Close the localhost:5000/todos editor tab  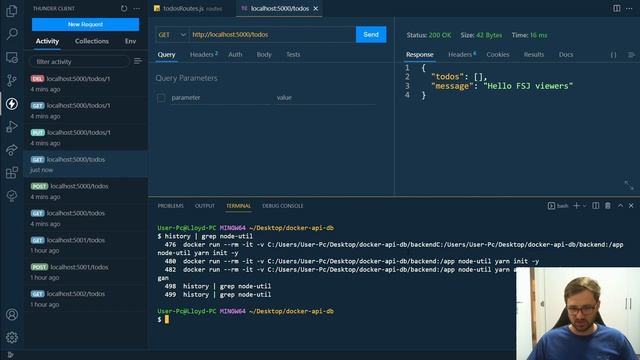tap(316, 9)
